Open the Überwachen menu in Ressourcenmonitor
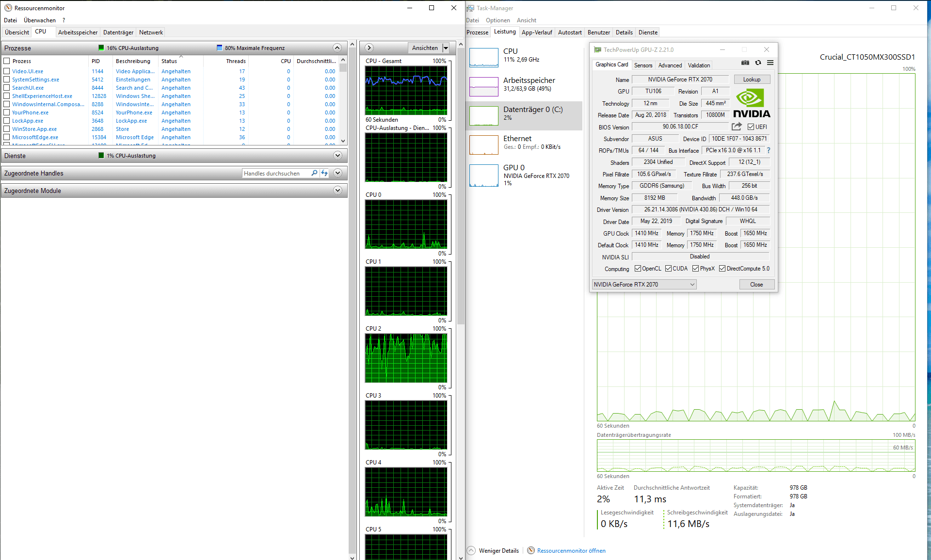The image size is (931, 560). (x=40, y=20)
